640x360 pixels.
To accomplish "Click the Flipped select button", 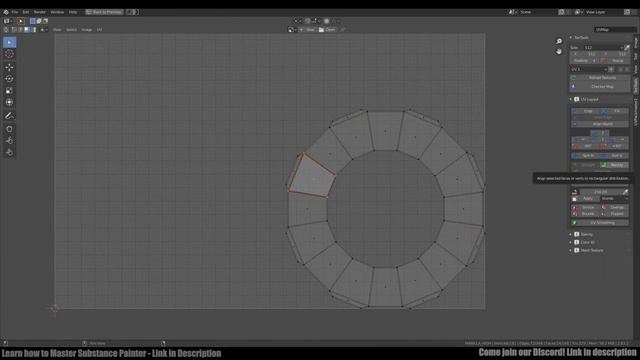I will pos(614,214).
